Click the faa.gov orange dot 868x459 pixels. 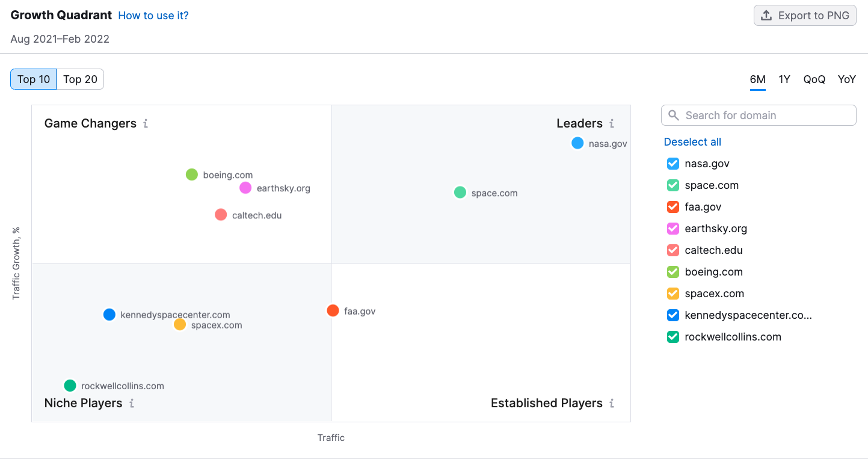click(x=333, y=310)
